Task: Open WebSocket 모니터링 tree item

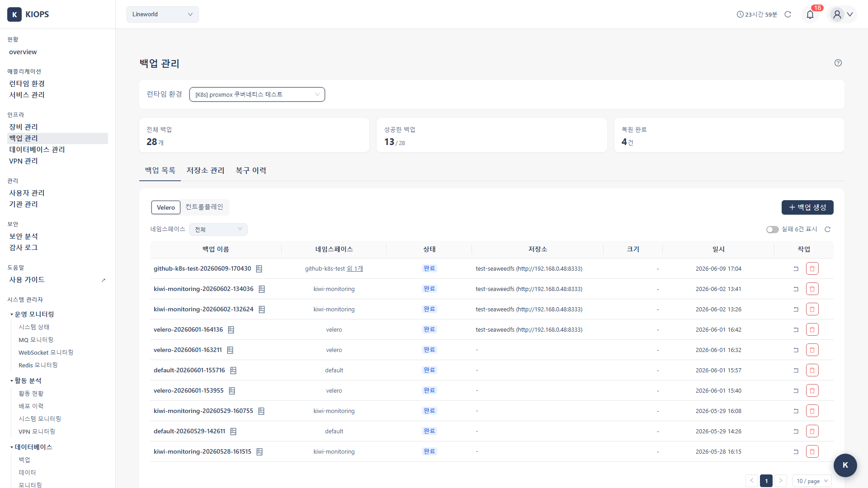Action: point(46,352)
